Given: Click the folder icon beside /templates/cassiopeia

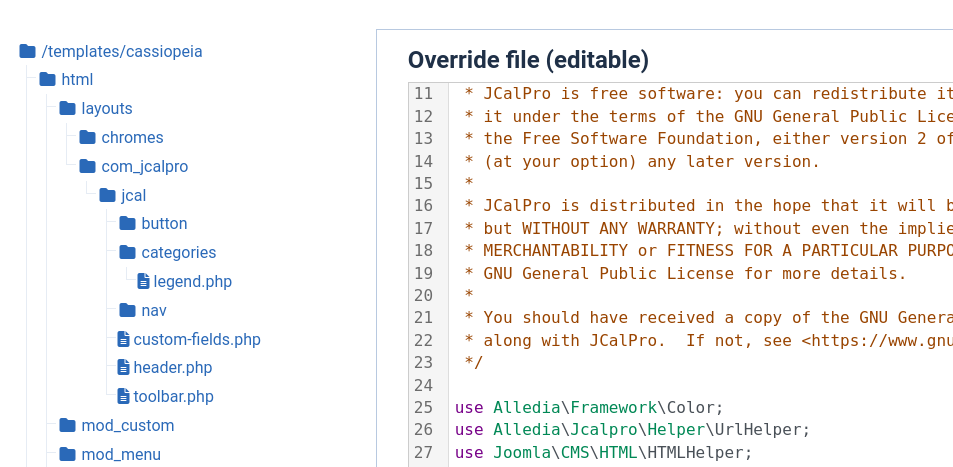Looking at the screenshot, I should [x=28, y=51].
